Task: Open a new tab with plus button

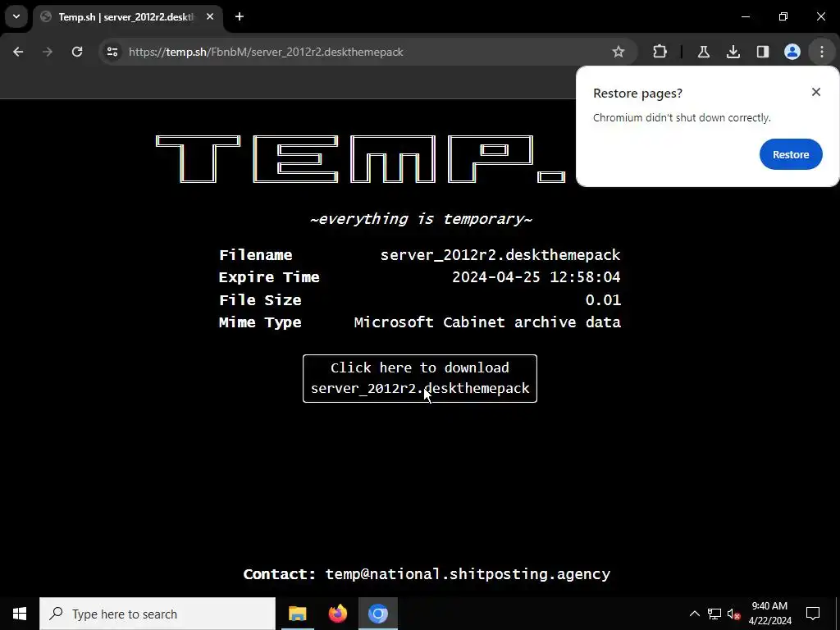Action: [x=240, y=16]
